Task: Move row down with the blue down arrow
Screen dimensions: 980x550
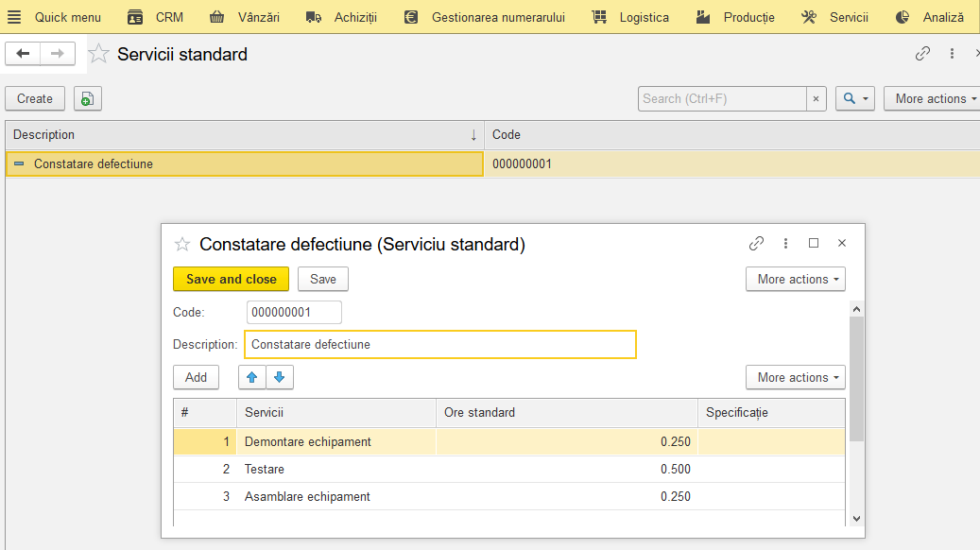Action: point(280,377)
